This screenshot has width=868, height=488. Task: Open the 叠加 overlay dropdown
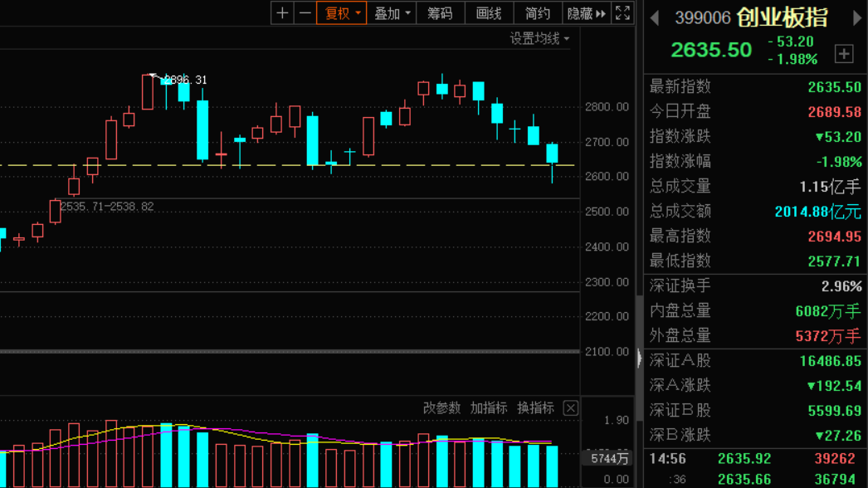[x=392, y=13]
